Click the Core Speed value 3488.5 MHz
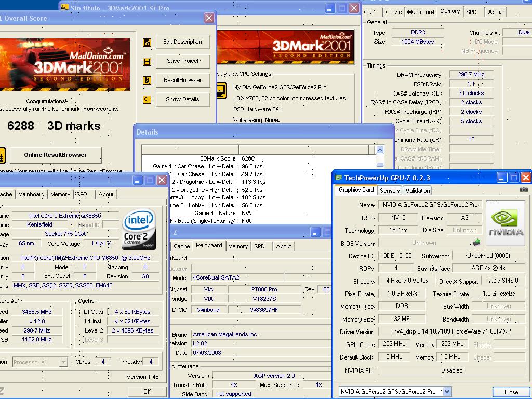 coord(37,312)
